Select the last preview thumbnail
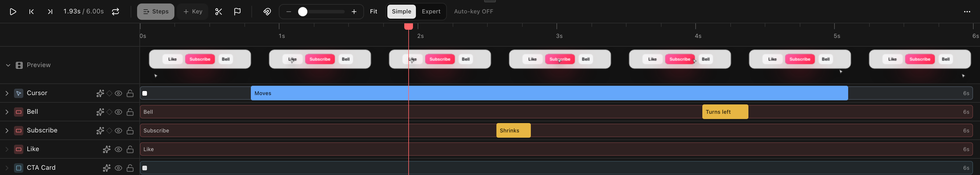Viewport: 980px width, 175px height. point(920,59)
